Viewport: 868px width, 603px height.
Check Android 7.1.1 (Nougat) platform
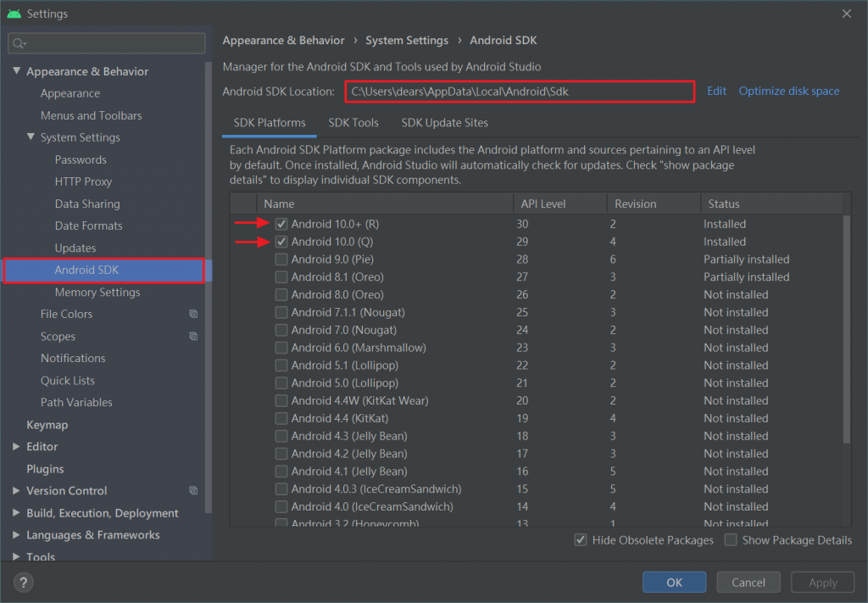click(281, 312)
